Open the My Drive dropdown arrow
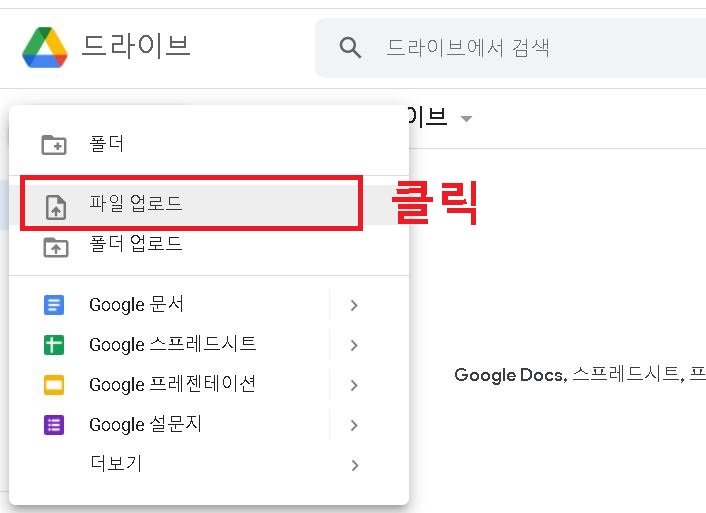 coord(466,119)
